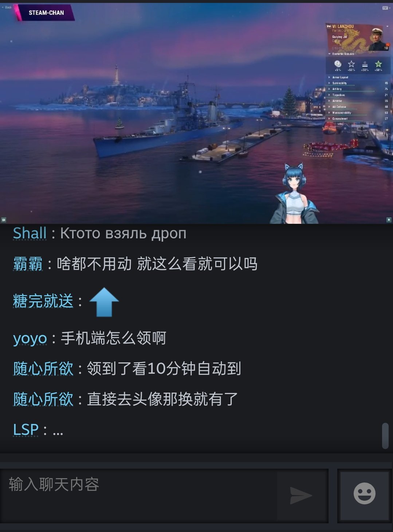Open the Lanzhou ship panel dropdown arrow
Viewport: 393px width, 532px height.
387,27
